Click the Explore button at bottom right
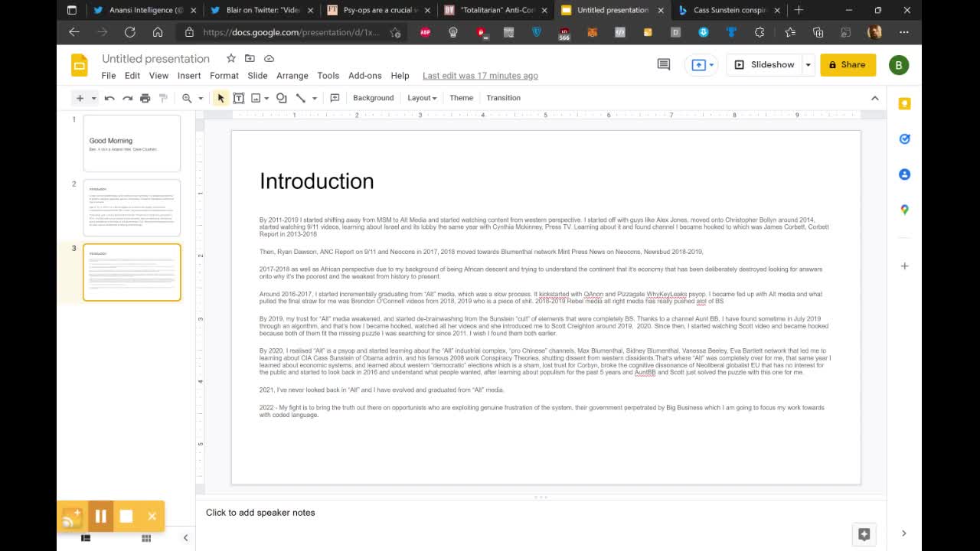Screen dimensions: 980x551 coord(864,534)
